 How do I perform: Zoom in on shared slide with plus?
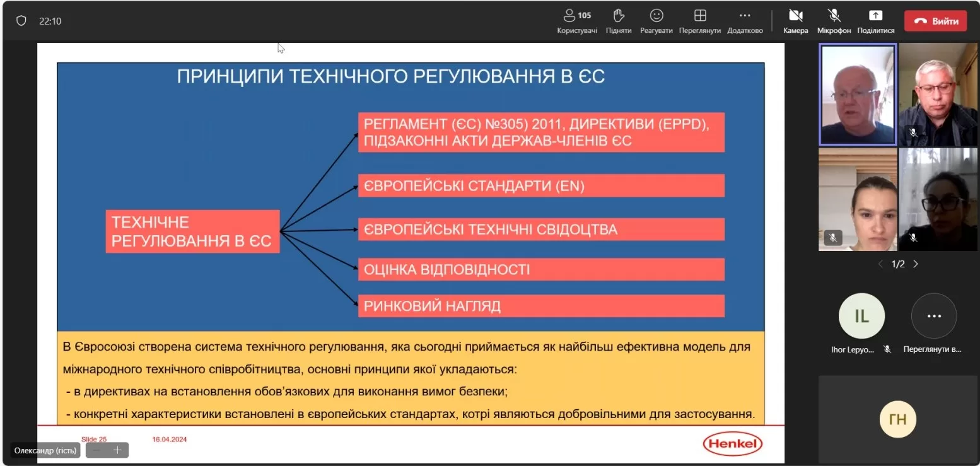point(117,450)
